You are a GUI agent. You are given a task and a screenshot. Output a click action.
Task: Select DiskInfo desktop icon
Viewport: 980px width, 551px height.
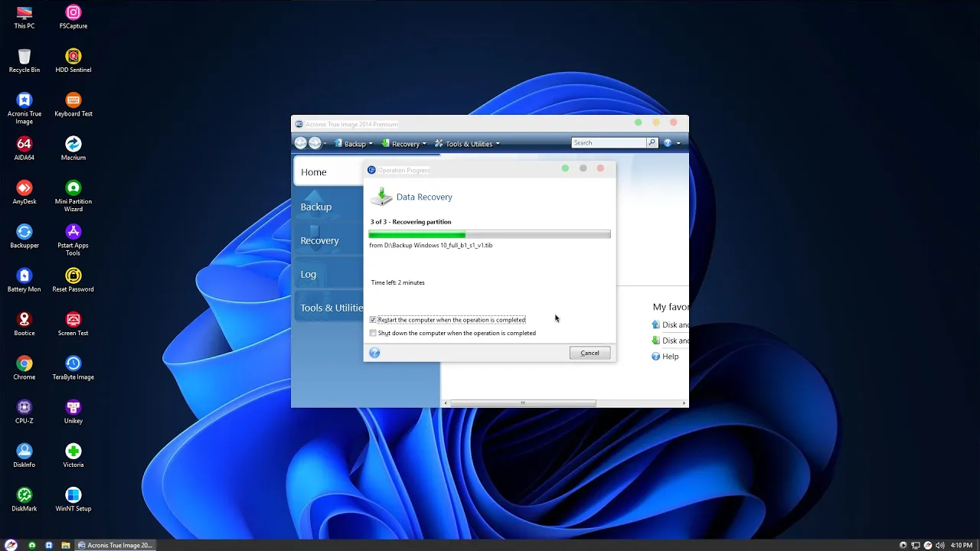pyautogui.click(x=24, y=455)
